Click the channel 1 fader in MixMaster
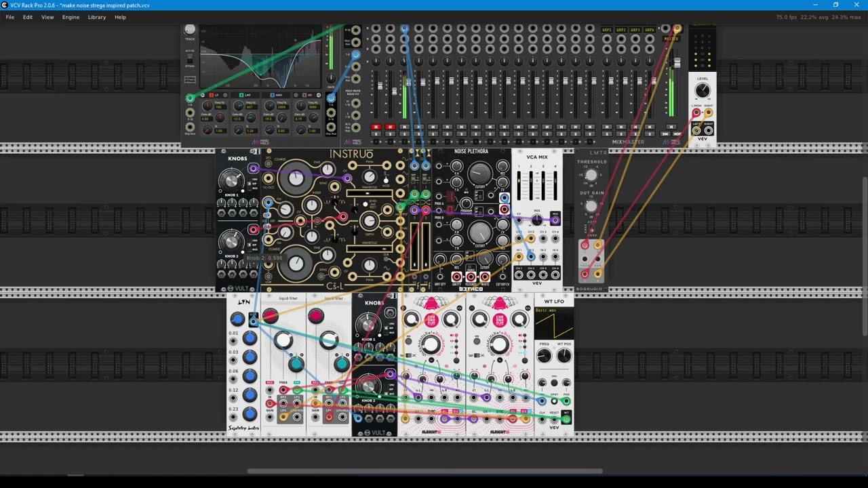Screen dimensions: 868x488 click(380, 85)
